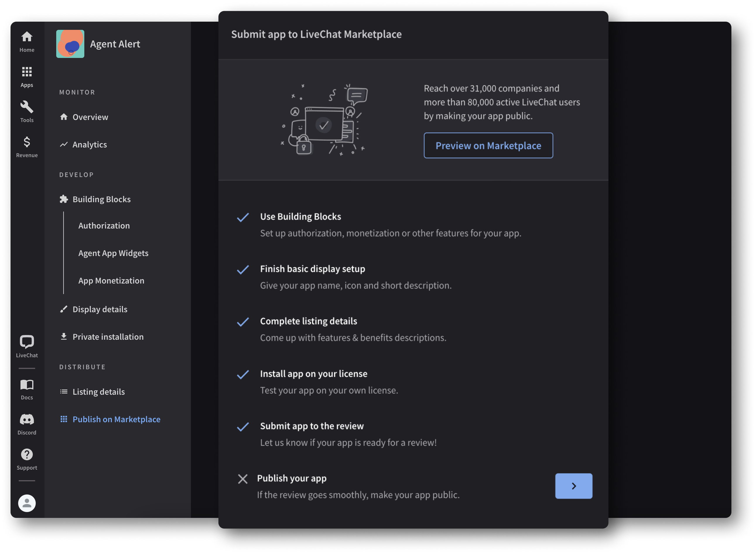
Task: Click the Publish your app arrow button
Action: (x=574, y=486)
